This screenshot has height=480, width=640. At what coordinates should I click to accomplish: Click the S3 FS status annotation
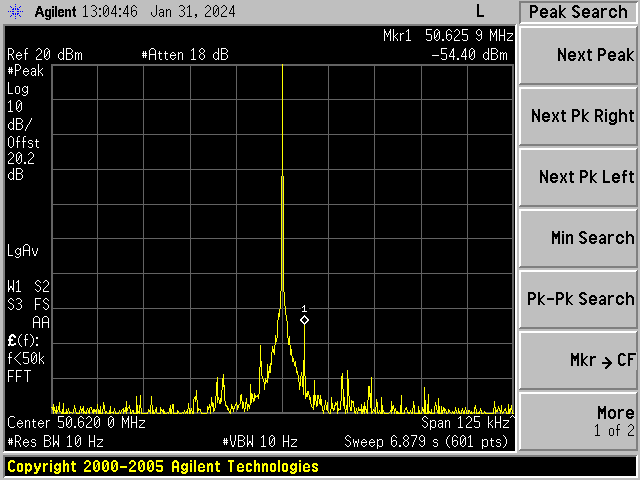pyautogui.click(x=28, y=304)
